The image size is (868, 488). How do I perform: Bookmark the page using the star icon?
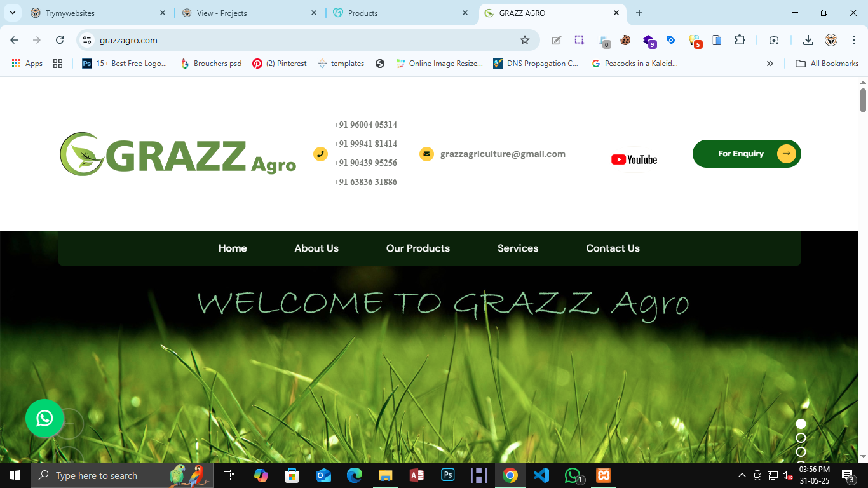(524, 39)
